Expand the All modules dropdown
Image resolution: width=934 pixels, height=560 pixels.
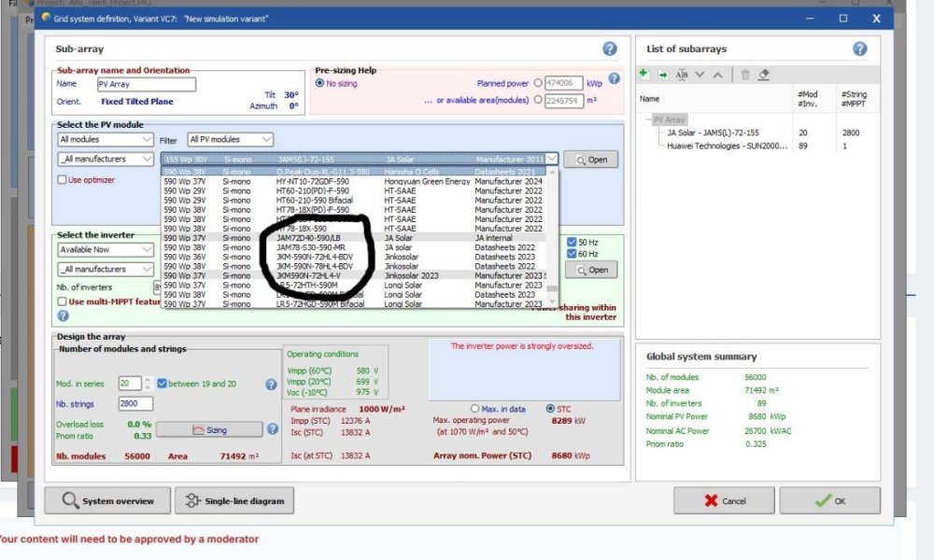[105, 139]
